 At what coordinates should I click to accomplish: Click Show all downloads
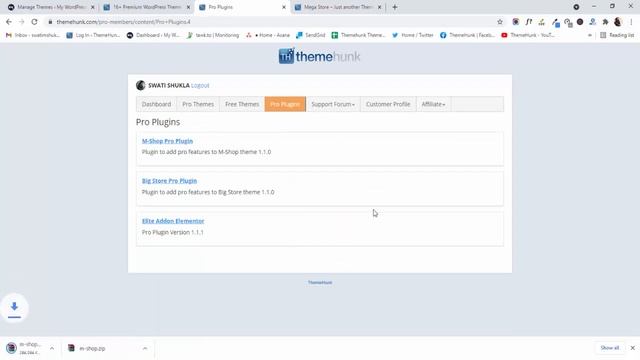pos(610,348)
